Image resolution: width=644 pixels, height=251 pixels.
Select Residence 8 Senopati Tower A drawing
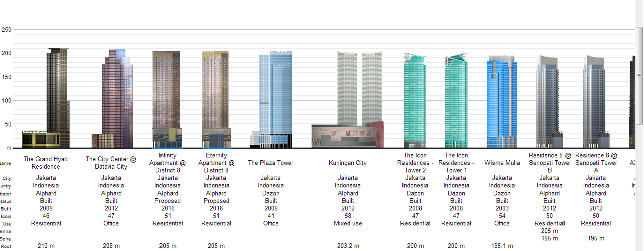[x=596, y=102]
